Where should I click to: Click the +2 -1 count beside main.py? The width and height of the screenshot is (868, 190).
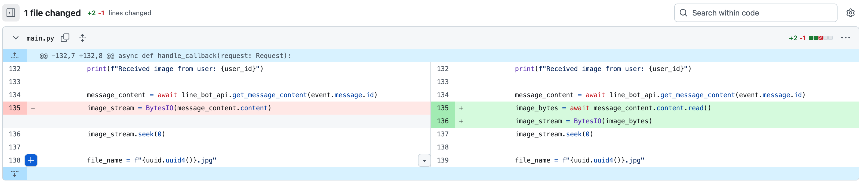click(797, 38)
